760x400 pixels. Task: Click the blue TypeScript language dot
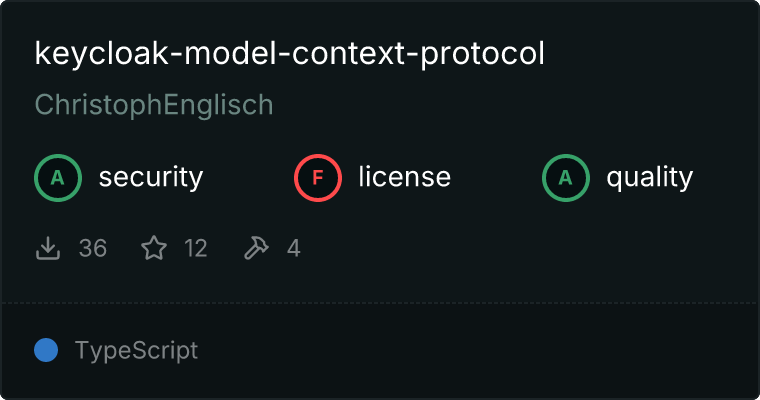pos(46,350)
